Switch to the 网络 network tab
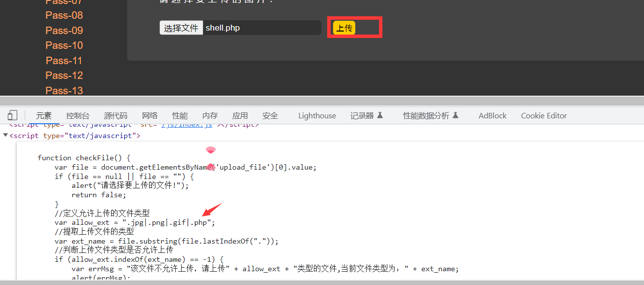The image size is (644, 285). pos(150,115)
